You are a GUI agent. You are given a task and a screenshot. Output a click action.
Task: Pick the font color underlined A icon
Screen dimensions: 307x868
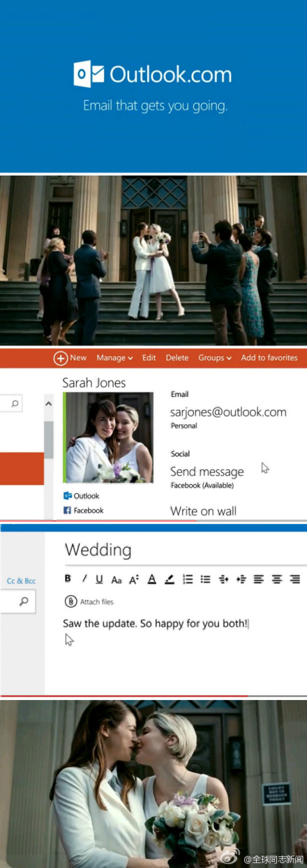151,578
